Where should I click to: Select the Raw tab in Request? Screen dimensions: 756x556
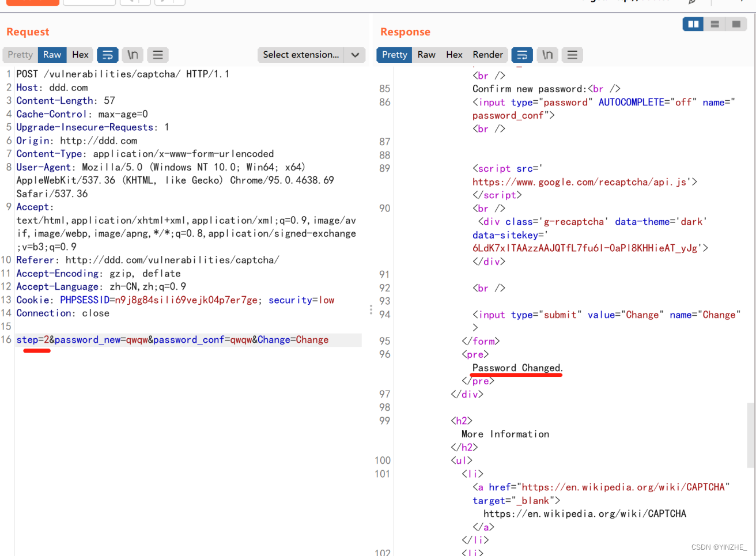(x=52, y=55)
